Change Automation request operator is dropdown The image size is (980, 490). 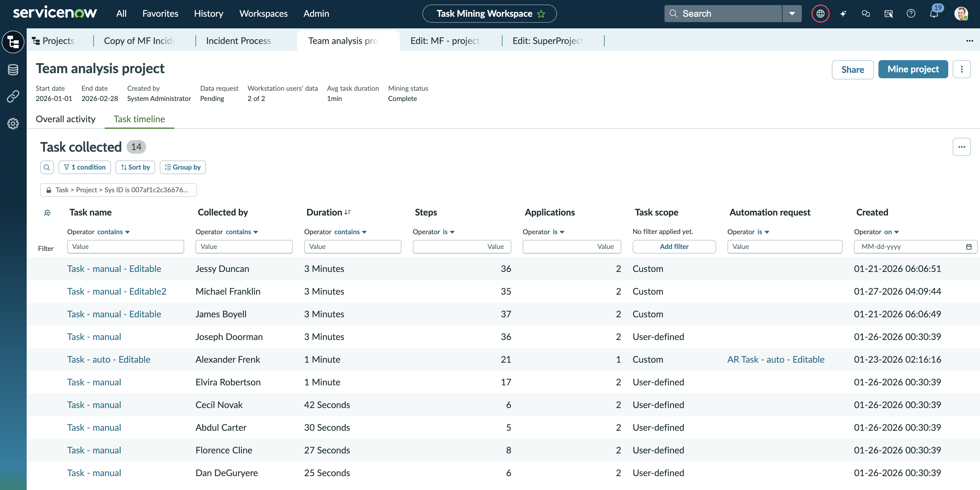[763, 232]
